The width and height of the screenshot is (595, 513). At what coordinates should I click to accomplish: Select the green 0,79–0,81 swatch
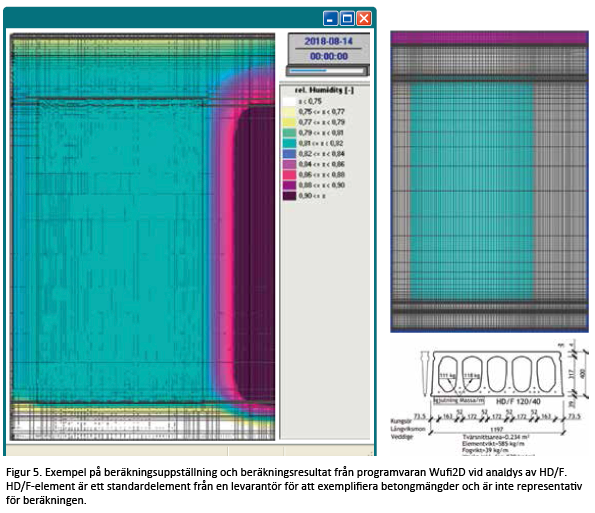(289, 133)
